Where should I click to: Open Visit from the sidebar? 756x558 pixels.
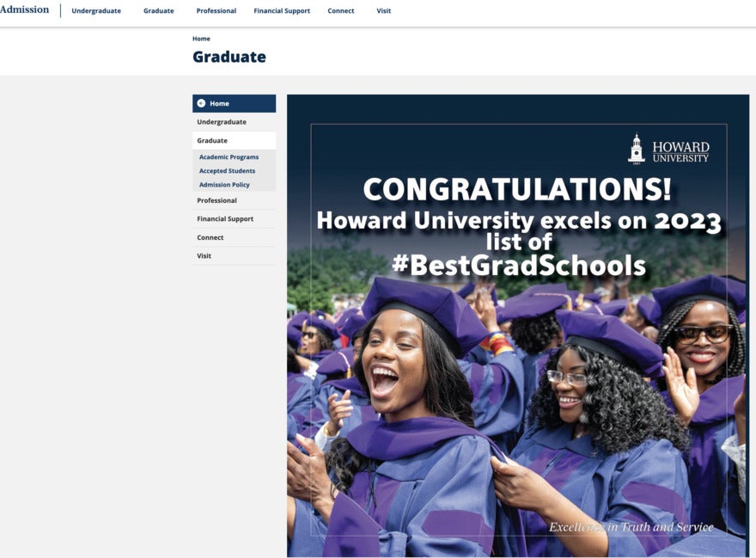click(203, 255)
